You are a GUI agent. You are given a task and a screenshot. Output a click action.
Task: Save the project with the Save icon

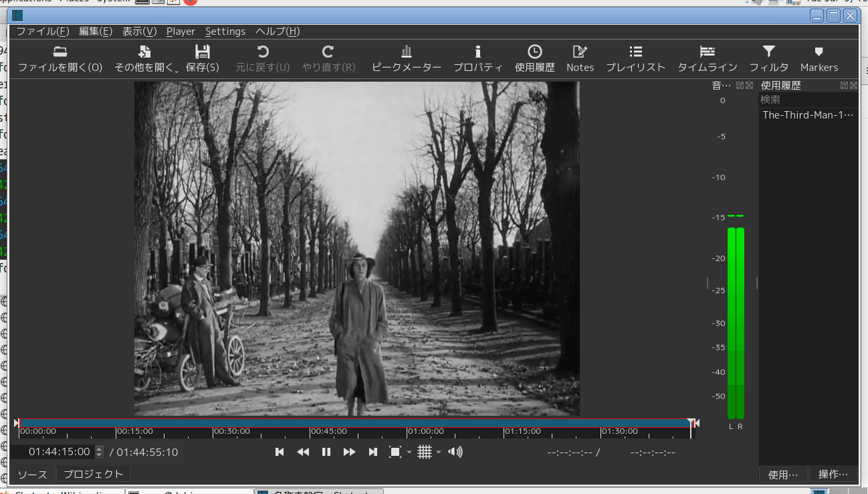tap(203, 58)
